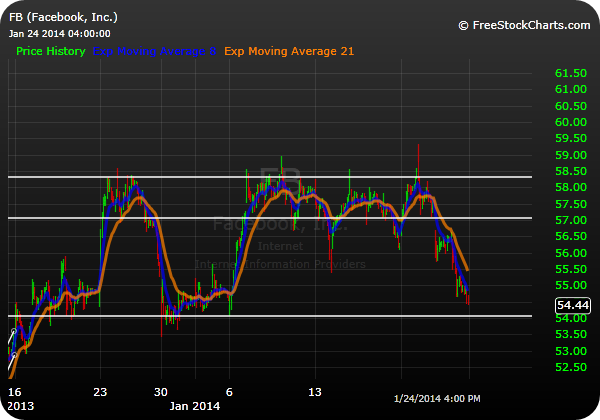This screenshot has width=600, height=420.
Task: Click the 61.00 price axis value
Action: [x=571, y=89]
